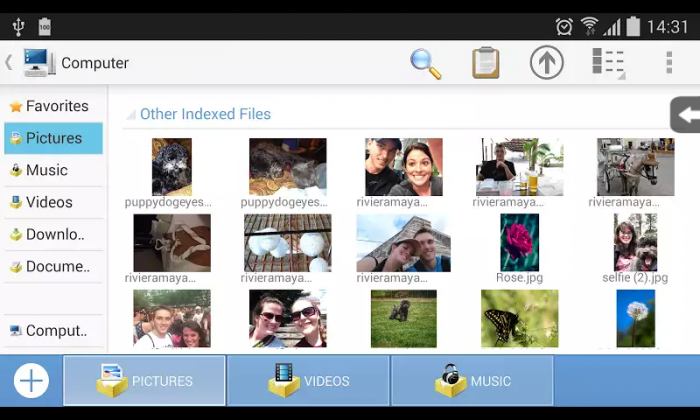Open Downloads in the sidebar
Screen dimensions: 700x420
click(x=54, y=234)
